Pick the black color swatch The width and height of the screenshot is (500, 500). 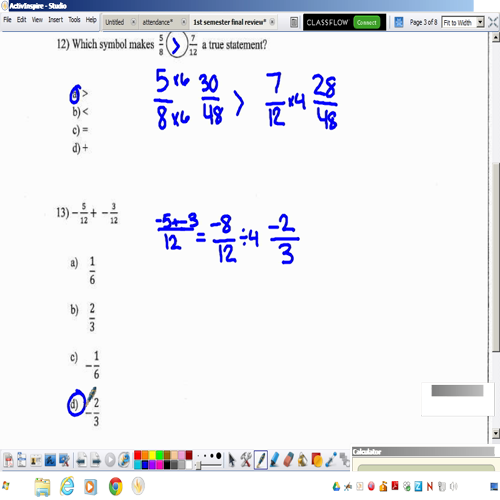pos(167,465)
